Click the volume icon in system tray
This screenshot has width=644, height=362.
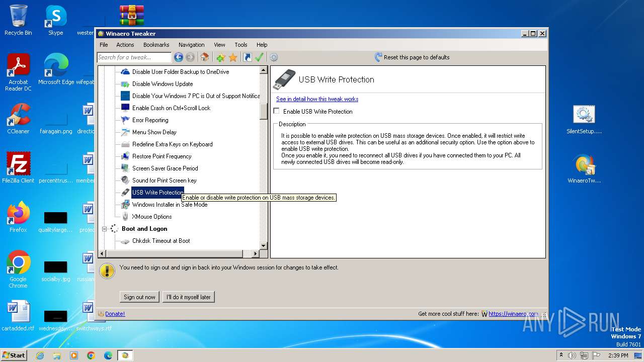click(x=572, y=355)
